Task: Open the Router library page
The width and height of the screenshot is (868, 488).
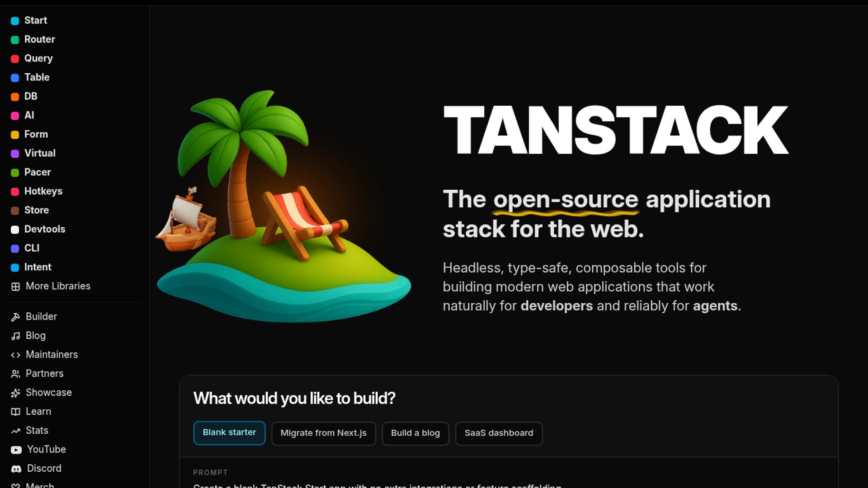Action: 40,39
